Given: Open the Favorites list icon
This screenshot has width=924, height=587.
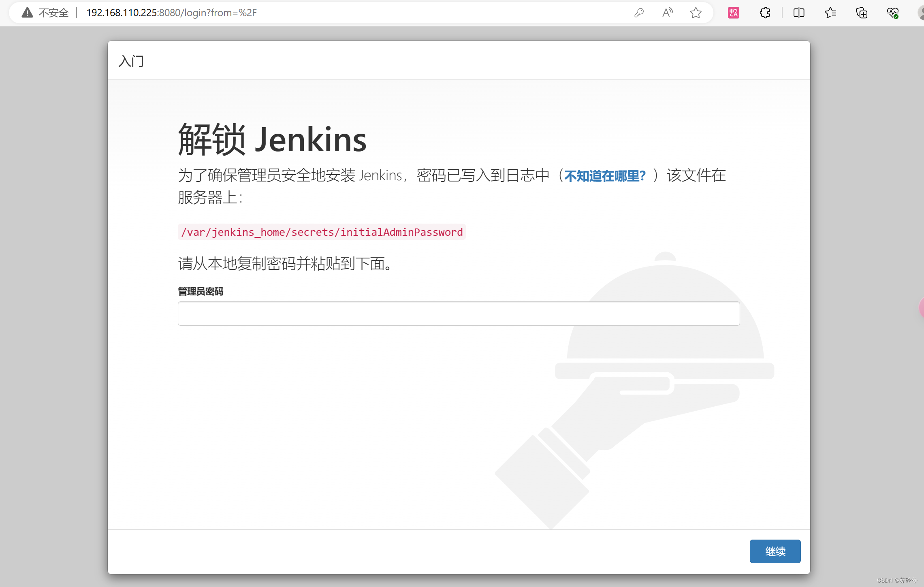Looking at the screenshot, I should (x=830, y=13).
